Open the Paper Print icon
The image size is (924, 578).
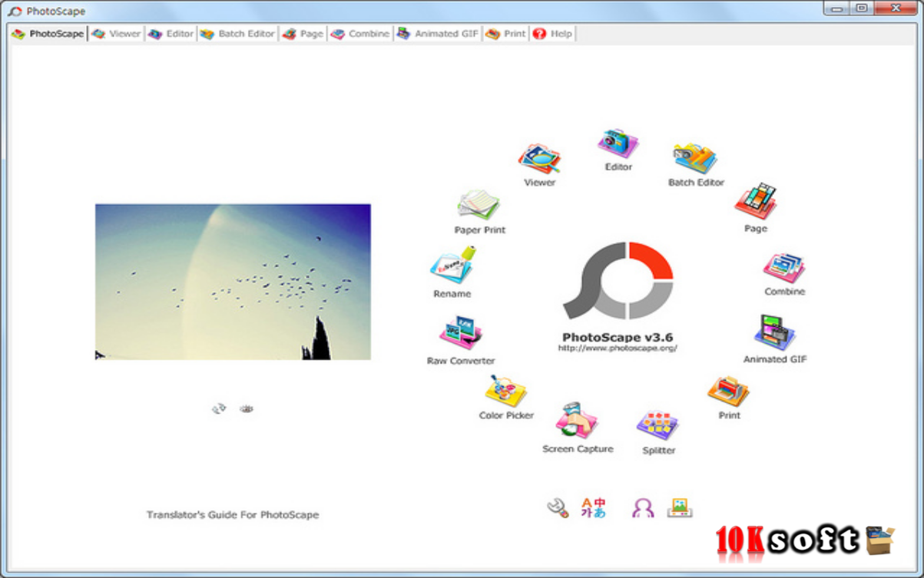pyautogui.click(x=479, y=206)
